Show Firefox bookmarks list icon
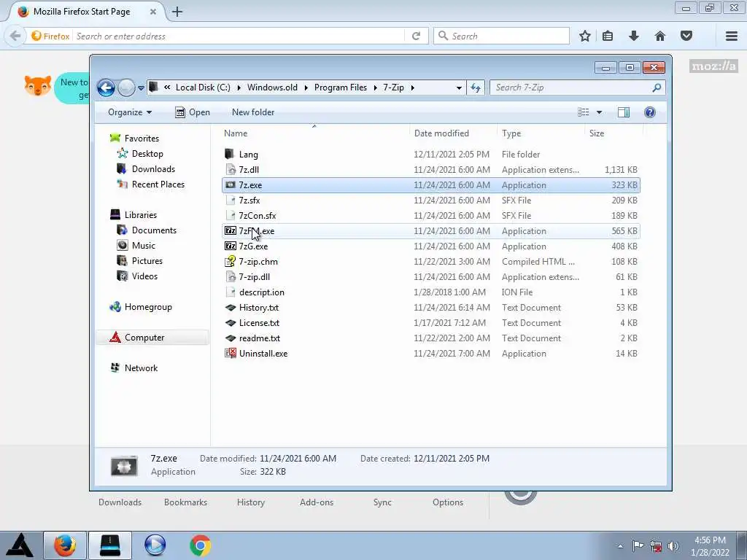 [608, 36]
